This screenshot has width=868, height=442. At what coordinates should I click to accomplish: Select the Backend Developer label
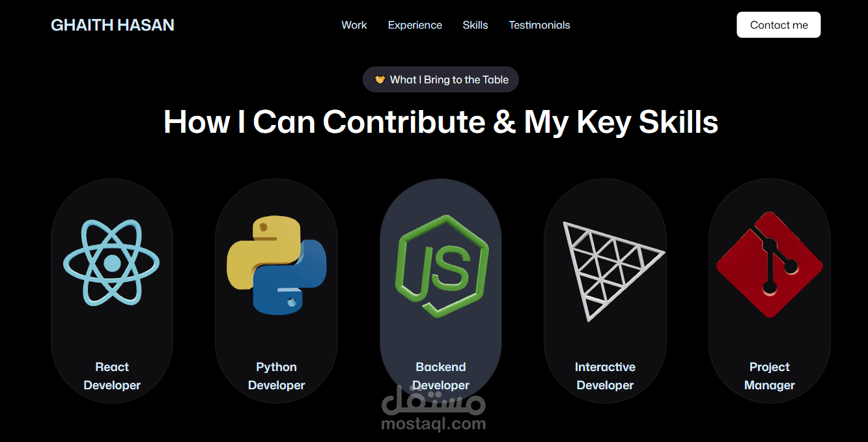(441, 376)
